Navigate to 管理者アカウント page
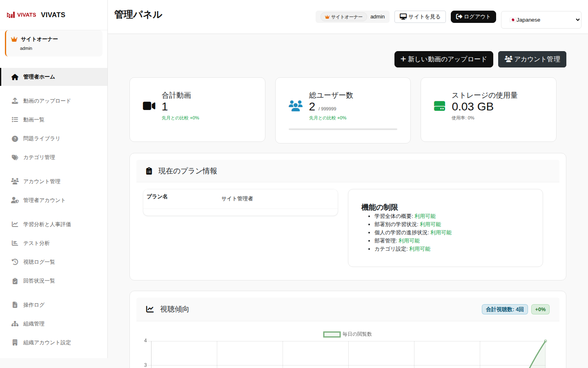Image resolution: width=588 pixels, height=368 pixels. 54,200
